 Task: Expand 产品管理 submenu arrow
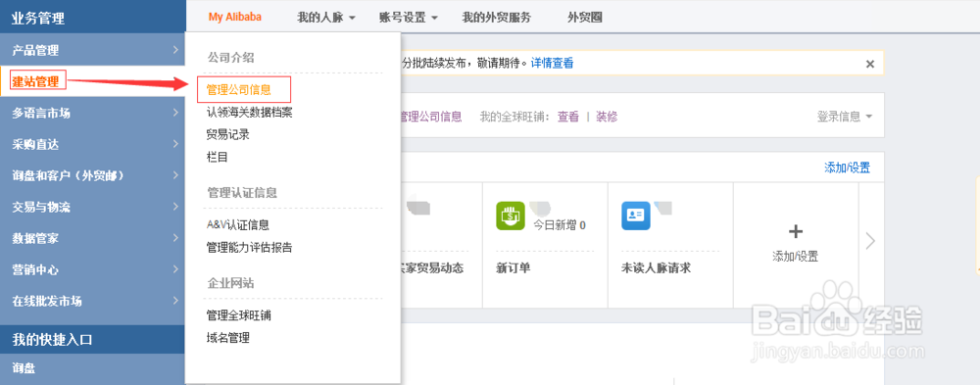click(175, 50)
